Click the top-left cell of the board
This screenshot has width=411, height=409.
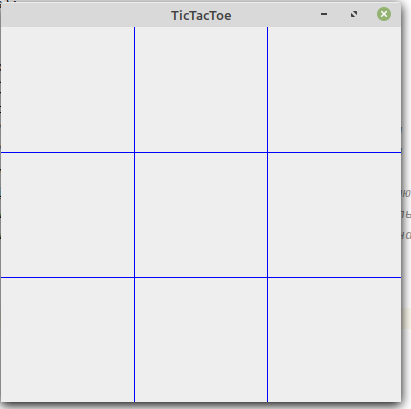click(x=67, y=89)
